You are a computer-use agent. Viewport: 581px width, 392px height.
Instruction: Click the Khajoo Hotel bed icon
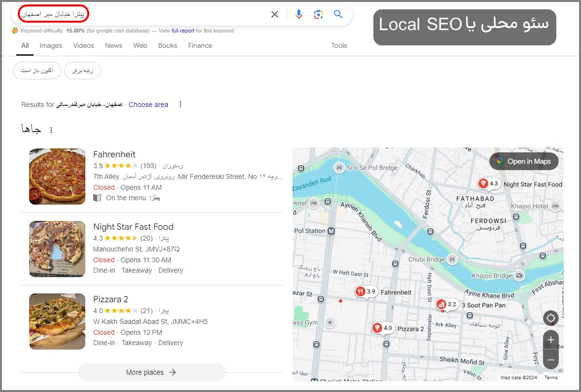(x=555, y=206)
